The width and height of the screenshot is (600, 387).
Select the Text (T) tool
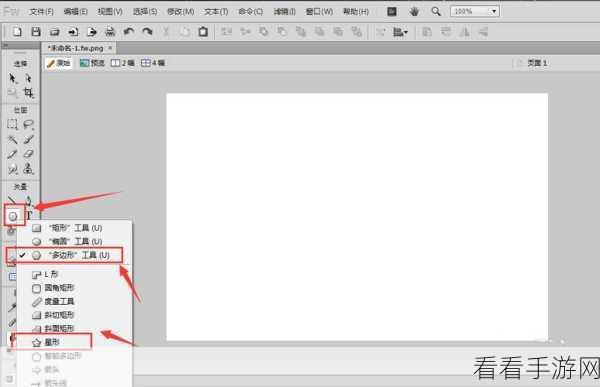click(x=29, y=216)
